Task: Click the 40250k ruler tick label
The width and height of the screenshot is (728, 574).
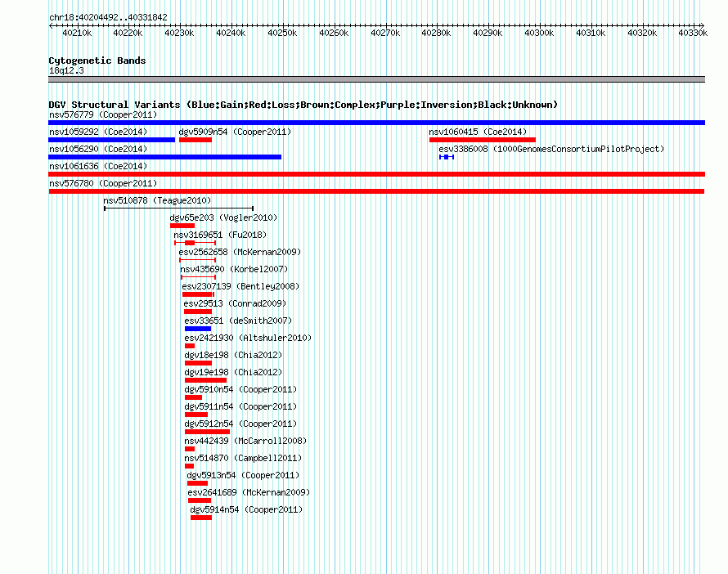Action: pyautogui.click(x=282, y=33)
